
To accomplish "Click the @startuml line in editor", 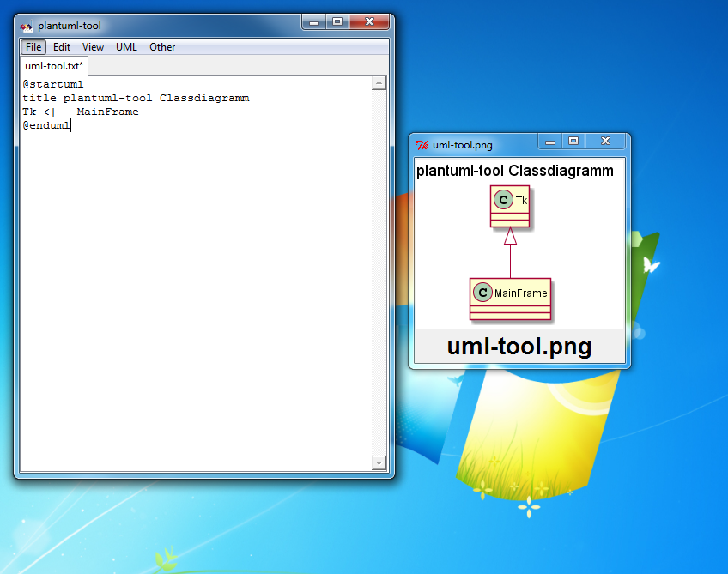I will 53,84.
